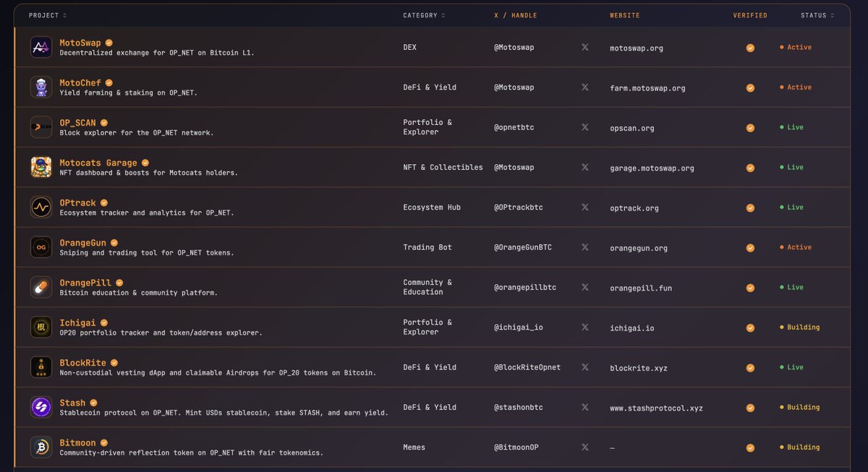868x472 pixels.
Task: Open X icon in OrangePill row
Action: pos(585,287)
